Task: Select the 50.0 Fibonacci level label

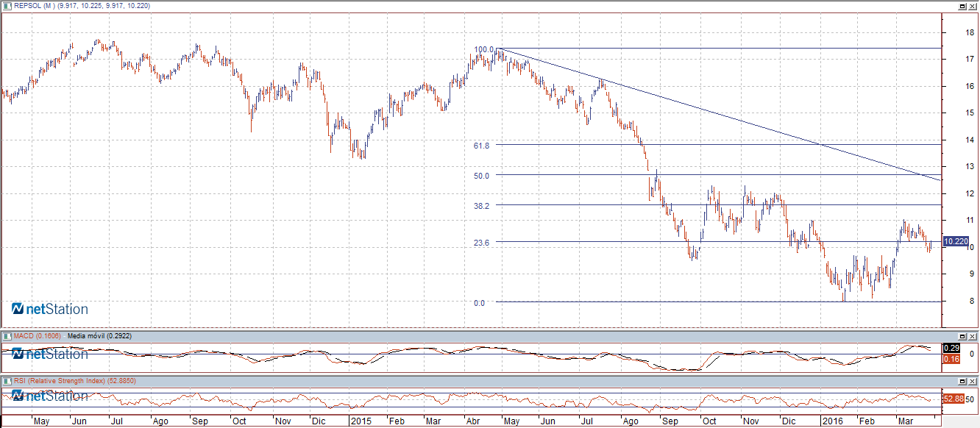Action: click(482, 176)
